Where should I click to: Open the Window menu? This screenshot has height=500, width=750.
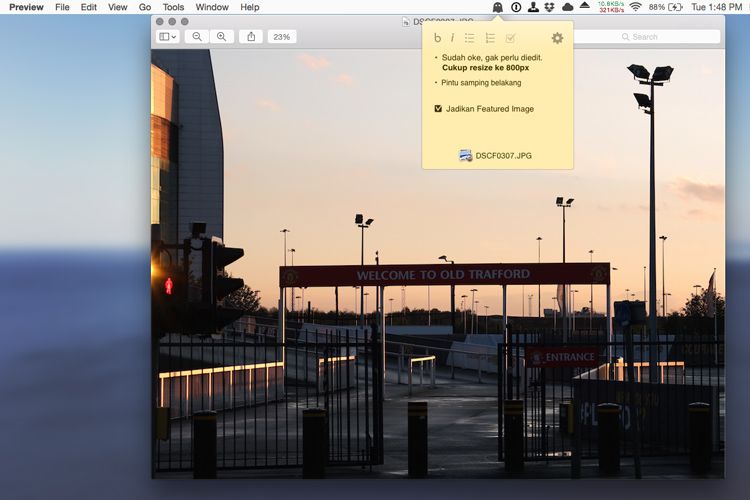coord(212,7)
